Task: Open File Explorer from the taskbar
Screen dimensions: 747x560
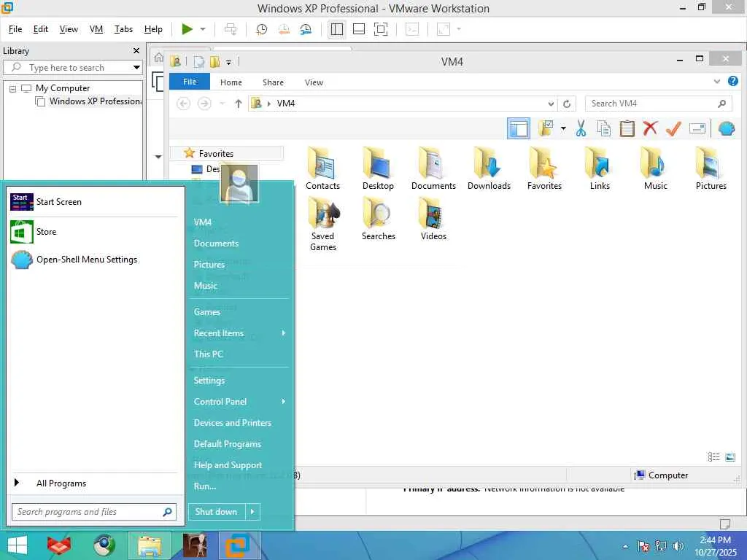Action: pos(149,545)
